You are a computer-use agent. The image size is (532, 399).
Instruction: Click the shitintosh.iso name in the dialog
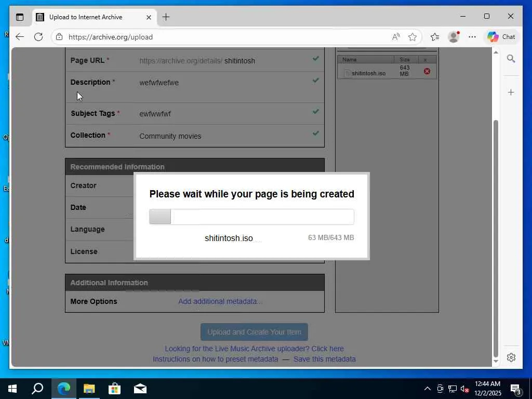click(x=229, y=238)
